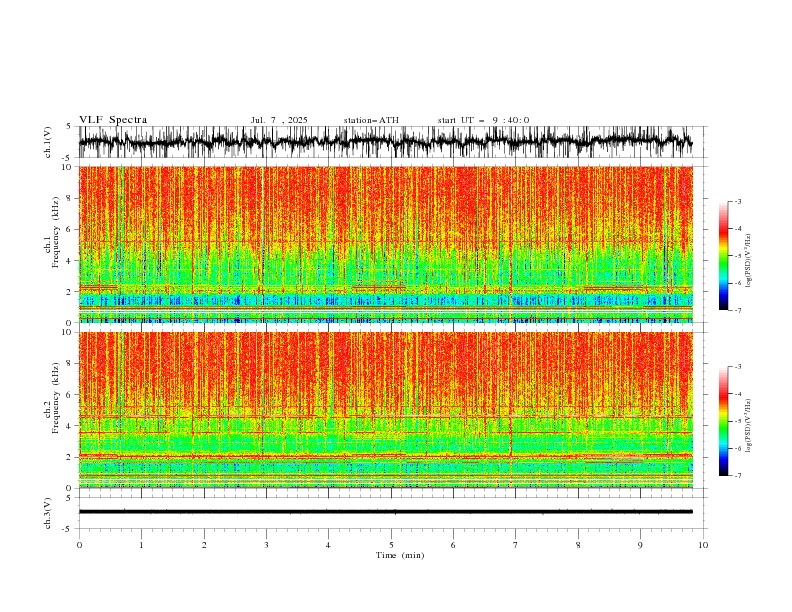This screenshot has height=612, width=792.
Task: Click the time axis tick label '5'
Action: pyautogui.click(x=391, y=545)
